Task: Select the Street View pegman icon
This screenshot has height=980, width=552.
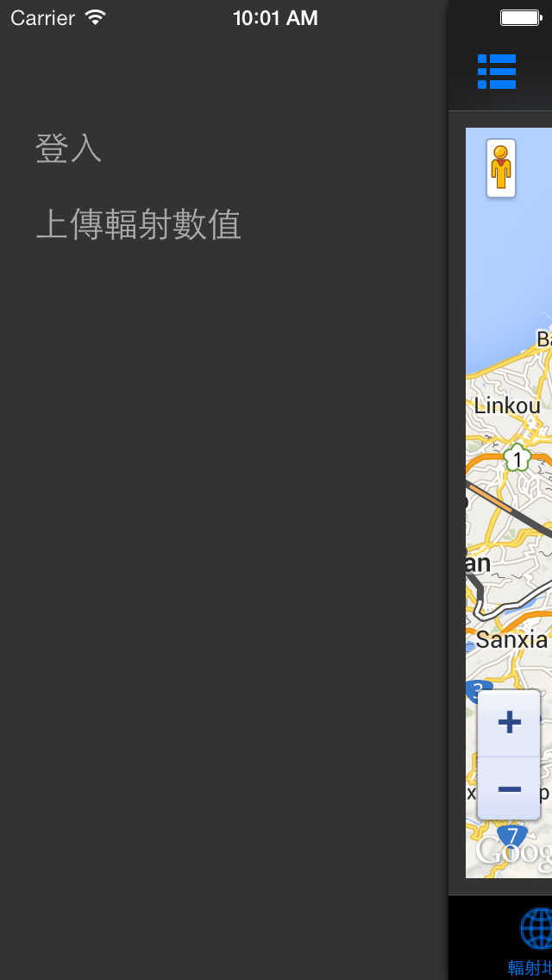Action: tap(501, 167)
